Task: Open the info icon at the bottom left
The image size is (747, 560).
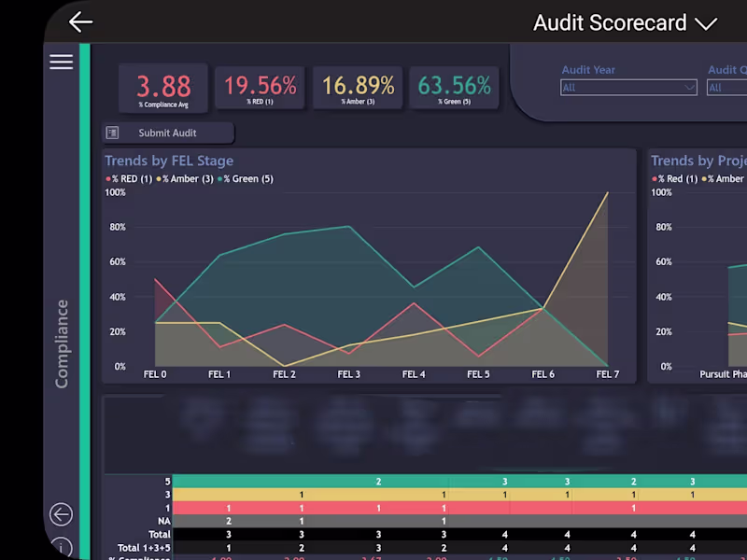Action: pyautogui.click(x=61, y=547)
